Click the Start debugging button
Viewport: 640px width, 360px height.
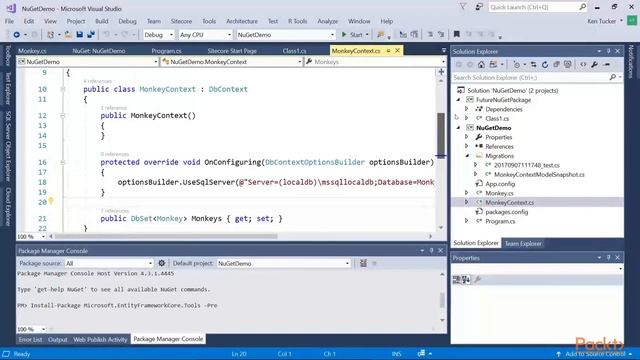(352, 35)
